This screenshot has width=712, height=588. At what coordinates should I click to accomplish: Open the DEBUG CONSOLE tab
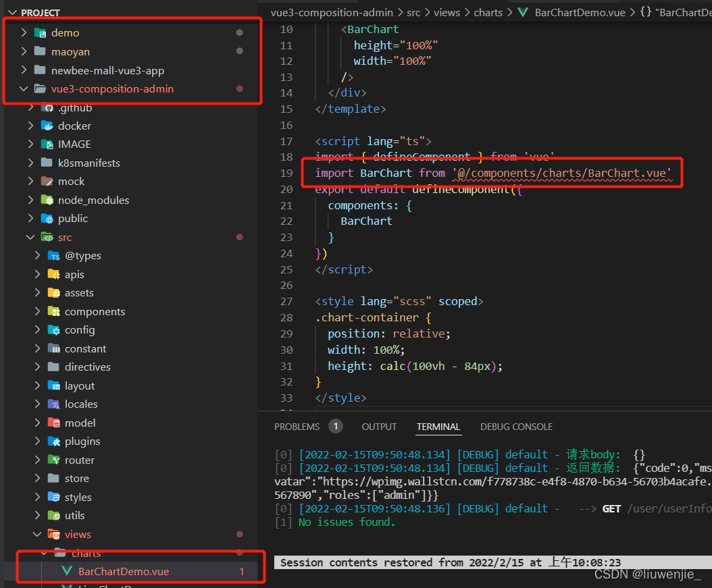point(516,427)
